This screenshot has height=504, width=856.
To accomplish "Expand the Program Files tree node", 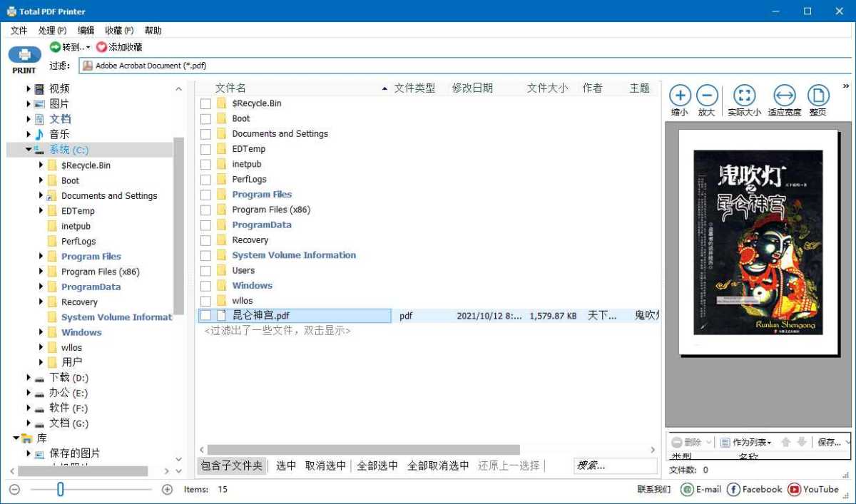I will (41, 257).
